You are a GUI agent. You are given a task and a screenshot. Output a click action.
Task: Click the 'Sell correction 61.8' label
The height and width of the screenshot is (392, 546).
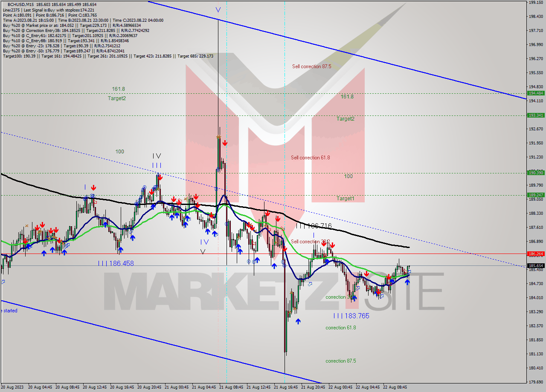click(311, 158)
